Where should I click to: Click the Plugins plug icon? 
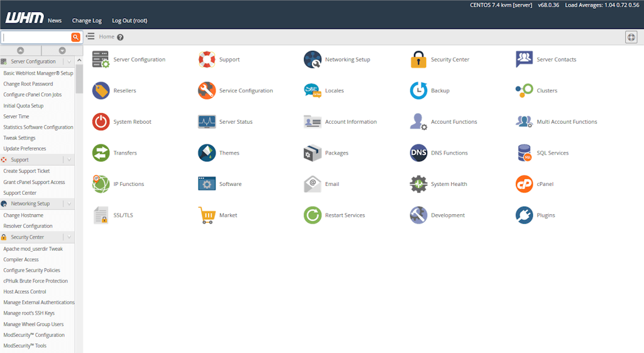point(524,215)
